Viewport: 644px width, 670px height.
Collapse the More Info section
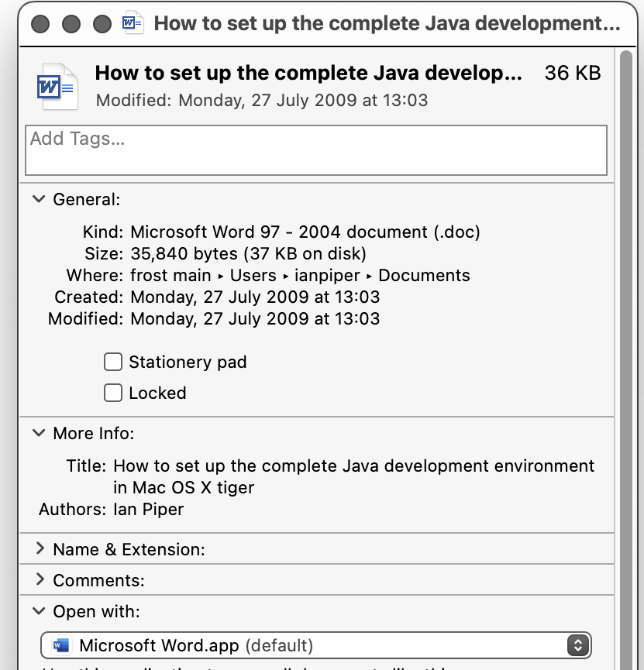pyautogui.click(x=39, y=433)
